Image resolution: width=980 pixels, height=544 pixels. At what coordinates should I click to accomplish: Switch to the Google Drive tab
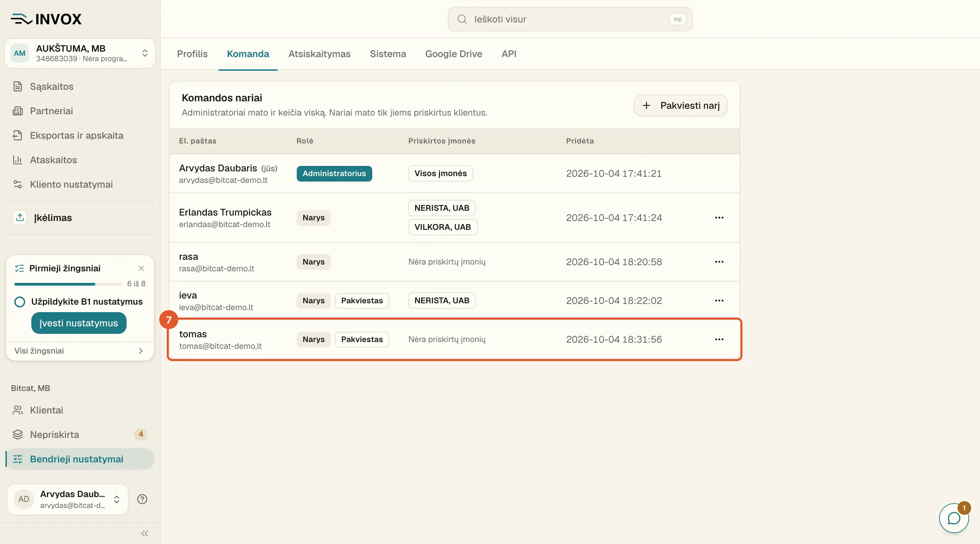454,54
